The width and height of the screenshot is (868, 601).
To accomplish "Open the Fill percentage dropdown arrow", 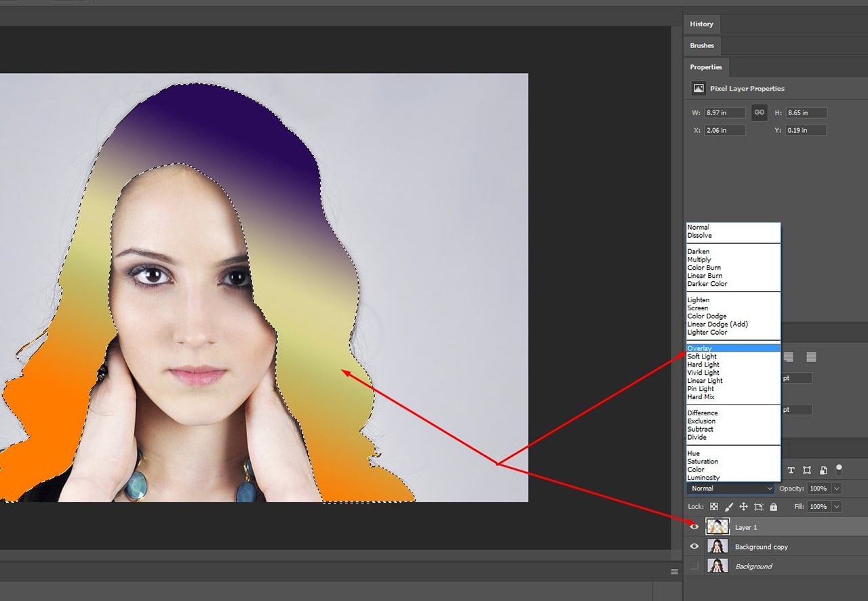I will (835, 506).
